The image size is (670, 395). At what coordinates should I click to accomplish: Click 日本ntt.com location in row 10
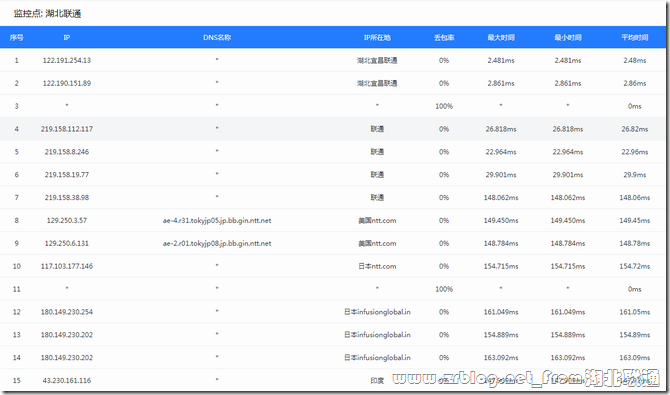click(x=377, y=266)
